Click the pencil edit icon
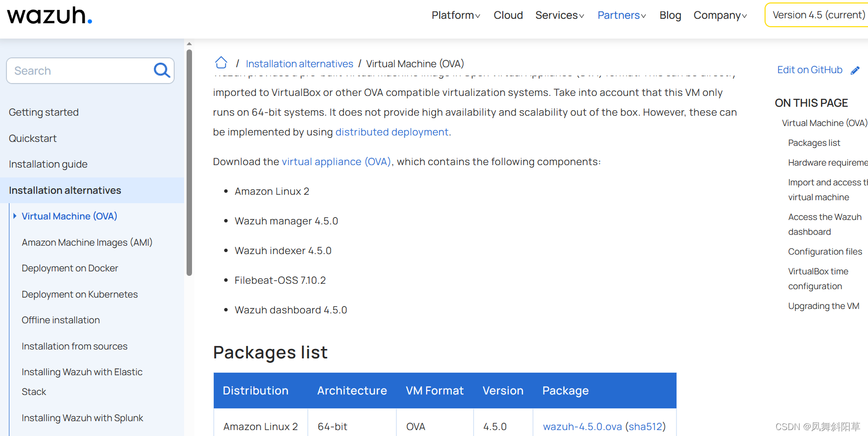The height and width of the screenshot is (436, 868). (x=855, y=70)
